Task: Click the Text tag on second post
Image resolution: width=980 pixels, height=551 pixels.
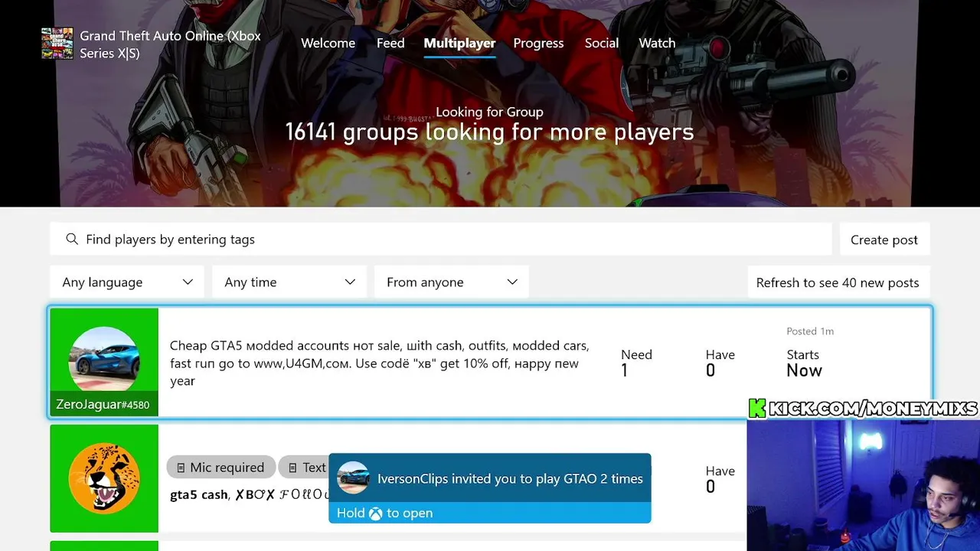Action: point(304,468)
